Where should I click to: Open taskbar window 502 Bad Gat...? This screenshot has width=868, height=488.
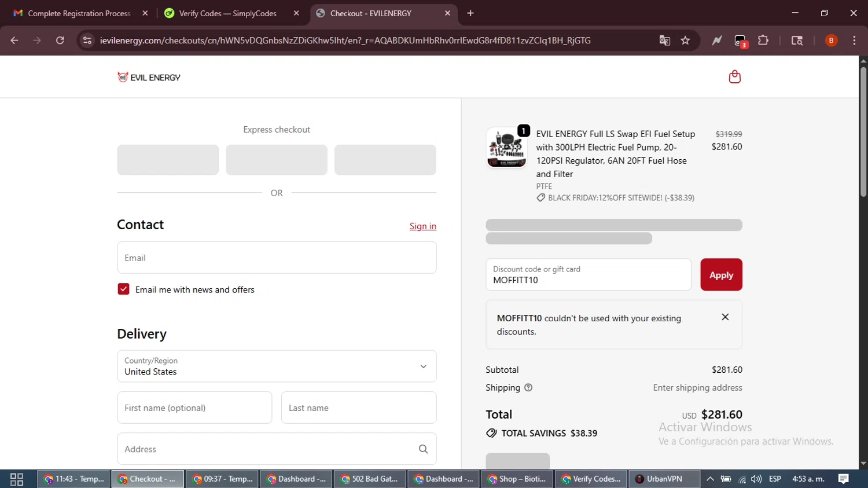point(369,479)
